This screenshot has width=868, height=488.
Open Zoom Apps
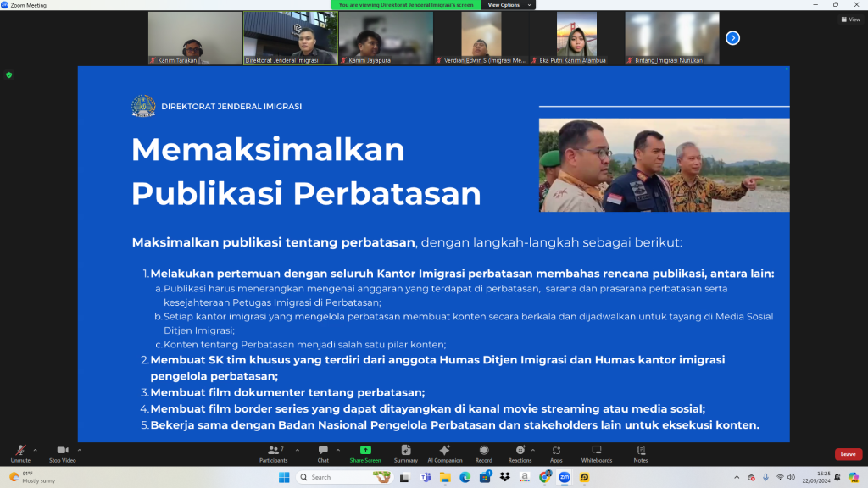point(556,454)
